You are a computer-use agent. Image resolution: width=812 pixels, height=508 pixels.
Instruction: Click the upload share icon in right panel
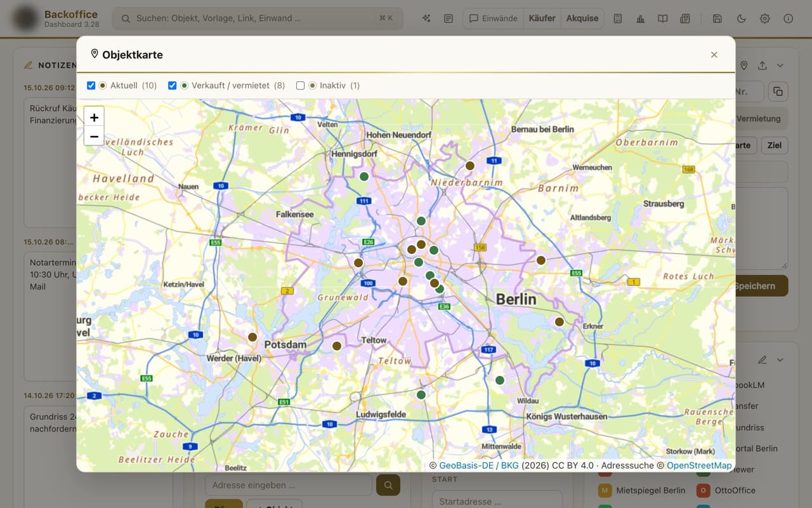point(763,65)
